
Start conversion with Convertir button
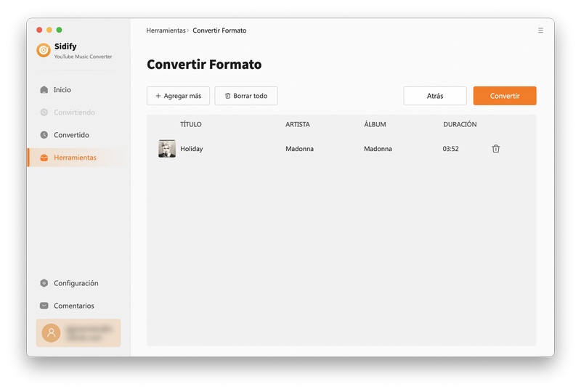pyautogui.click(x=505, y=96)
